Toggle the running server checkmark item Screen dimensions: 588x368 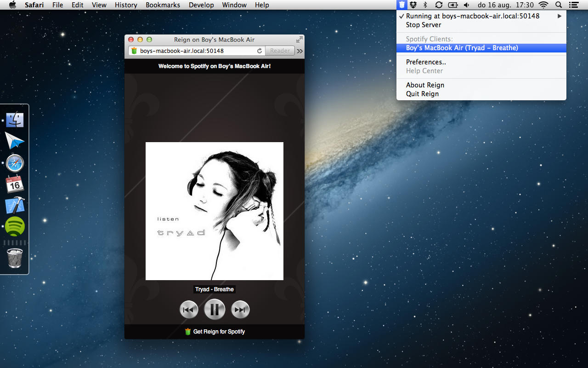pos(472,16)
